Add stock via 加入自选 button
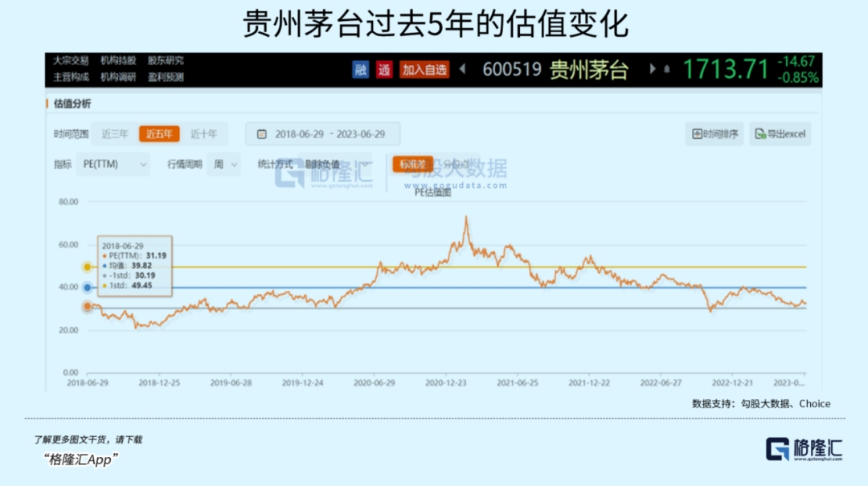Viewport: 868px width, 486px height. pyautogui.click(x=424, y=70)
